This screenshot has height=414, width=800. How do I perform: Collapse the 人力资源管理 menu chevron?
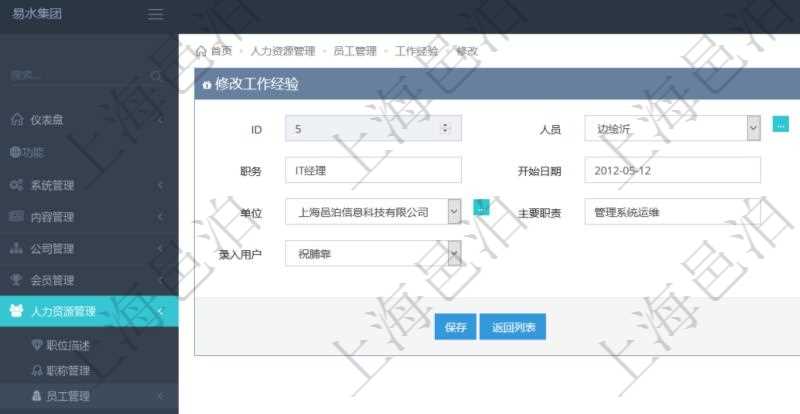(161, 311)
